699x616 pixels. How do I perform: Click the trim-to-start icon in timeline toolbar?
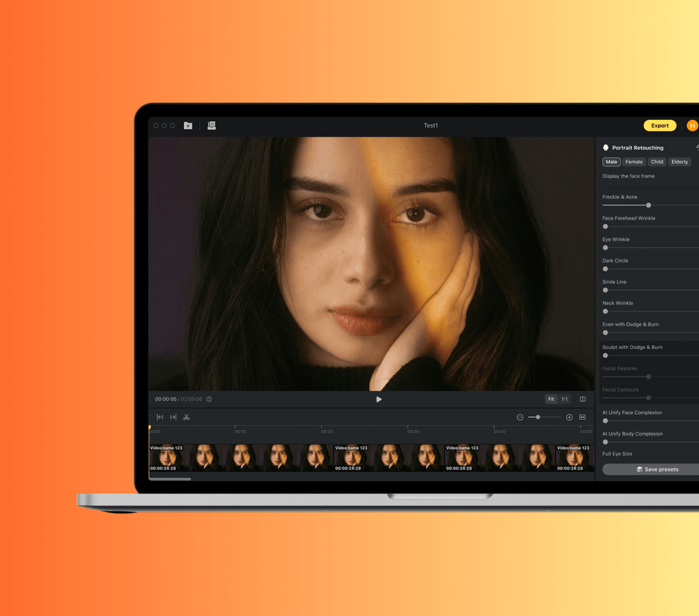160,417
